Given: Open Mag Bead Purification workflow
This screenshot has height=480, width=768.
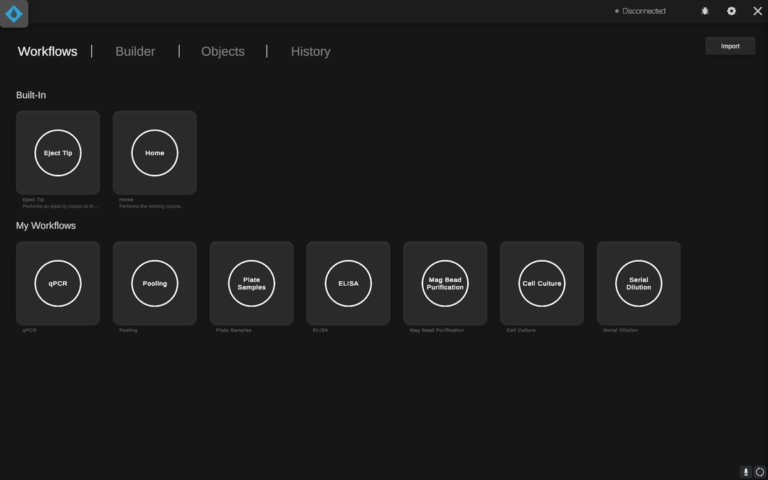Looking at the screenshot, I should click(x=445, y=283).
